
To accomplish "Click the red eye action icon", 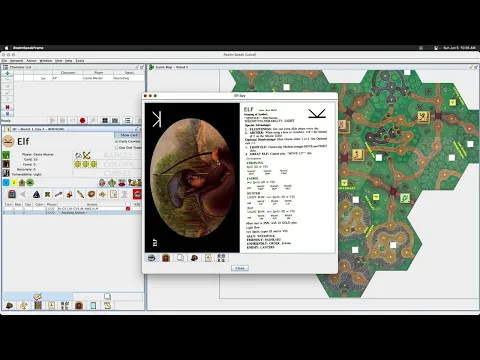I will pyautogui.click(x=137, y=194).
